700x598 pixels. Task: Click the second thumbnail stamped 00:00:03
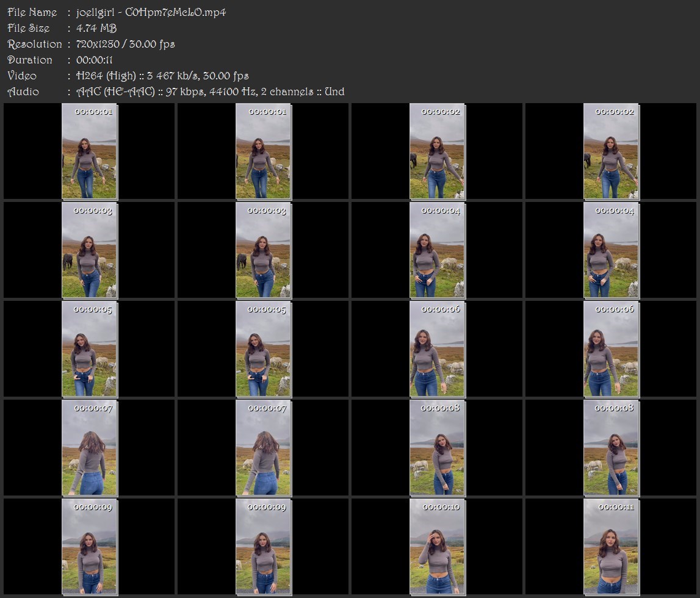(264, 250)
